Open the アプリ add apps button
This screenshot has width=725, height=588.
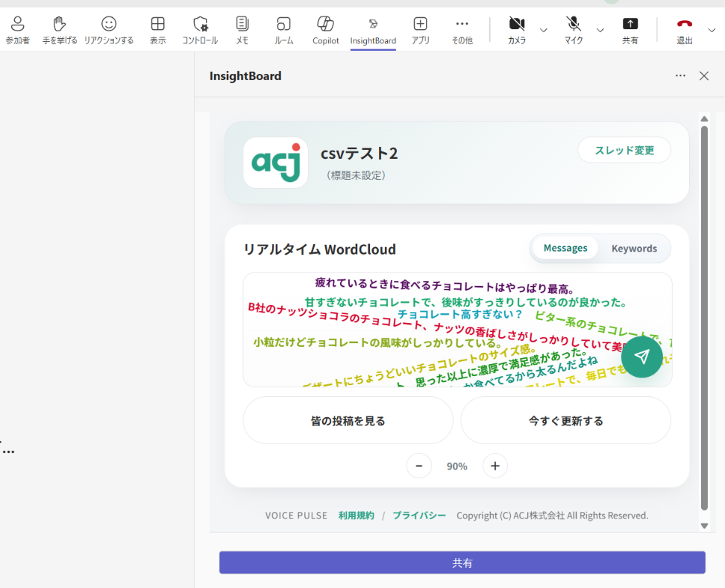[420, 30]
